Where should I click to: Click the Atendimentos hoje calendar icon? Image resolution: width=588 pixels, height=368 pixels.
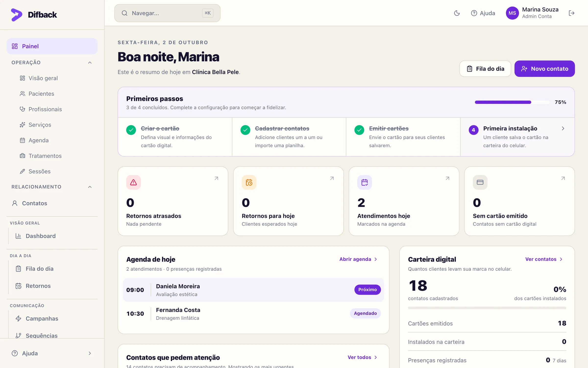tap(365, 182)
